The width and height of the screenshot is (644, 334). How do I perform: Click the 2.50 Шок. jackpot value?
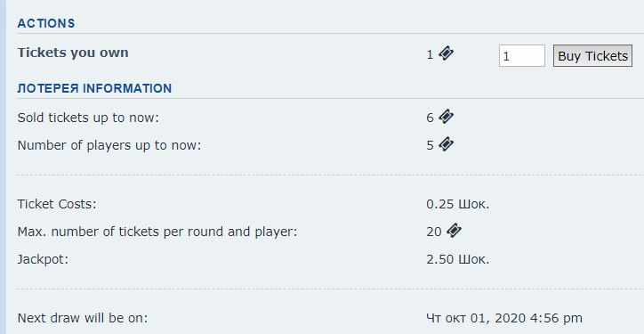coord(458,259)
